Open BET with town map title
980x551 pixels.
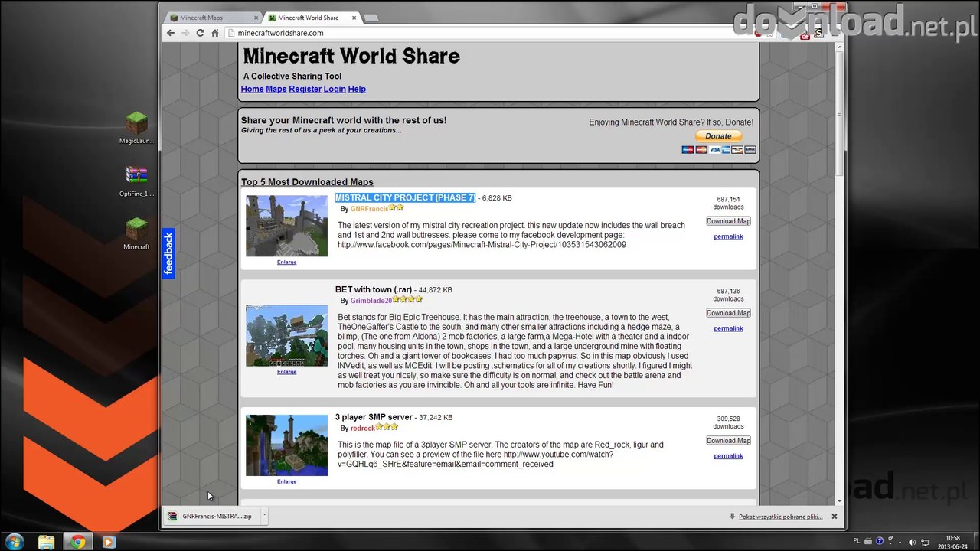[374, 289]
